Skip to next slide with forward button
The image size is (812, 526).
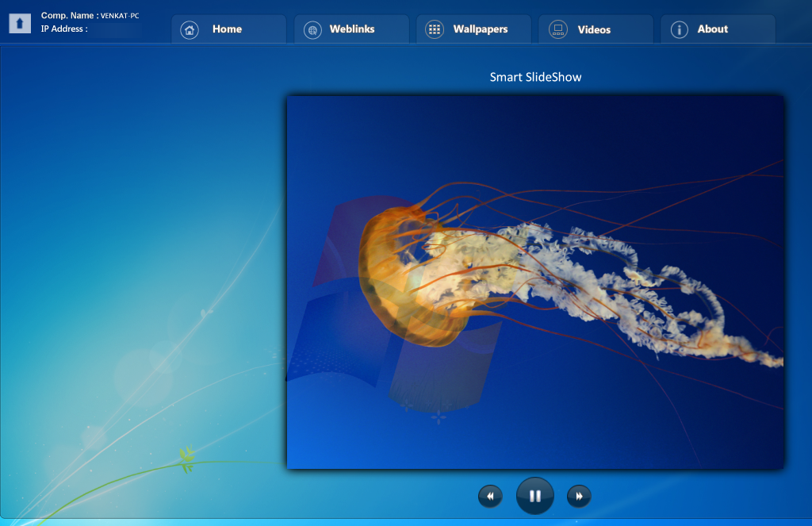579,497
